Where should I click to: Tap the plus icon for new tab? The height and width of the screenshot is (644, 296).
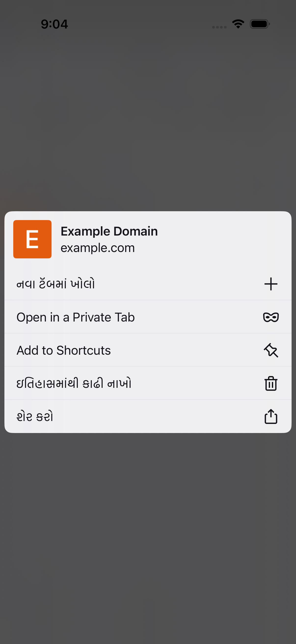pos(271,284)
